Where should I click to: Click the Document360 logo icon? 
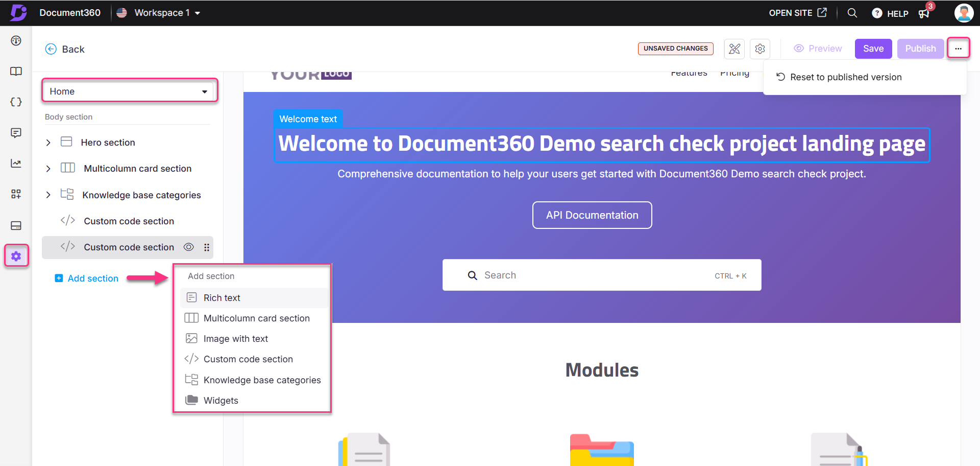(18, 12)
